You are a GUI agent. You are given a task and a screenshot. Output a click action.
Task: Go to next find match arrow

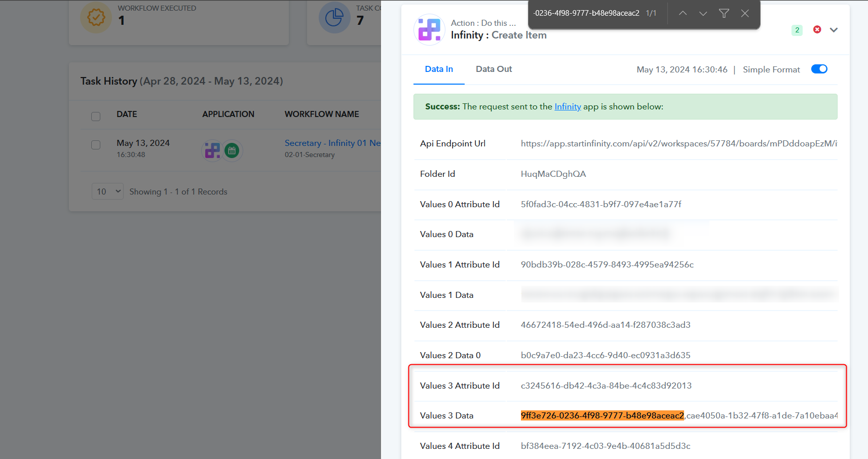(x=703, y=13)
